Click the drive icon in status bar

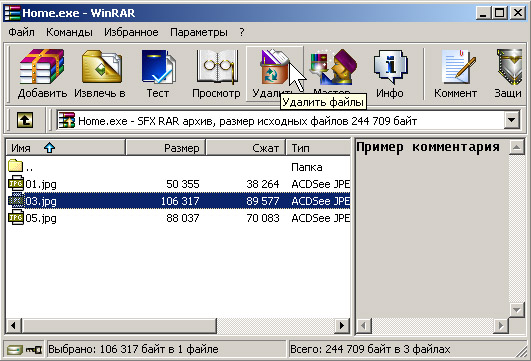point(15,349)
